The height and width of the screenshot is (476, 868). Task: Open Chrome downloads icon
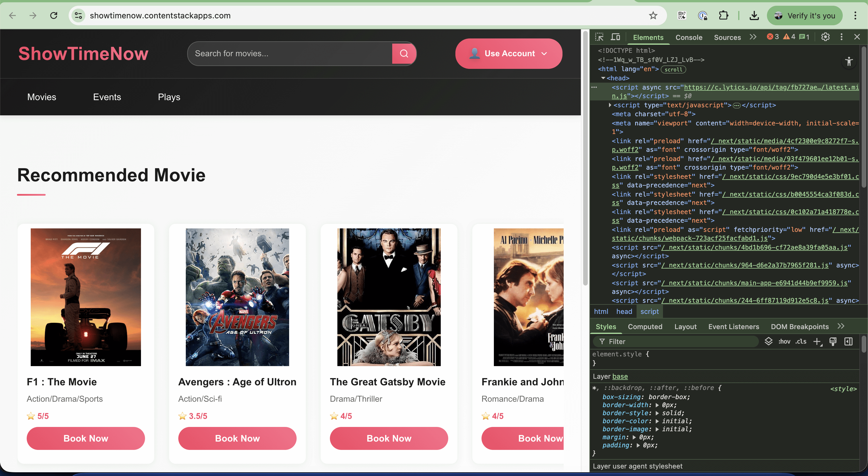tap(754, 15)
